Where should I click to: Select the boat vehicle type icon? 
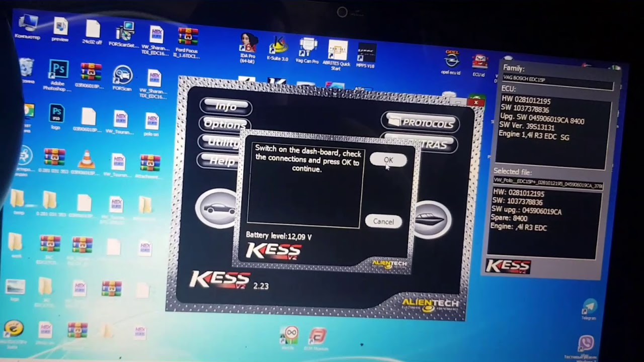pos(431,219)
